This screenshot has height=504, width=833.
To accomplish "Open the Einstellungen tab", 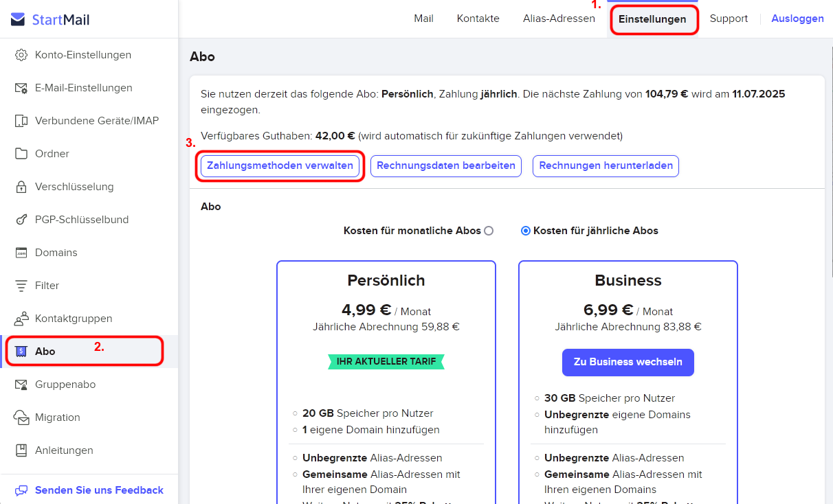I will [x=652, y=19].
